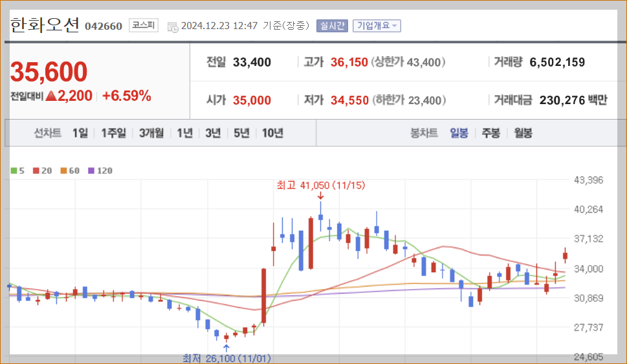Click the 거래량 value 6,502,159
Viewport: 627px width, 364px height.
557,62
